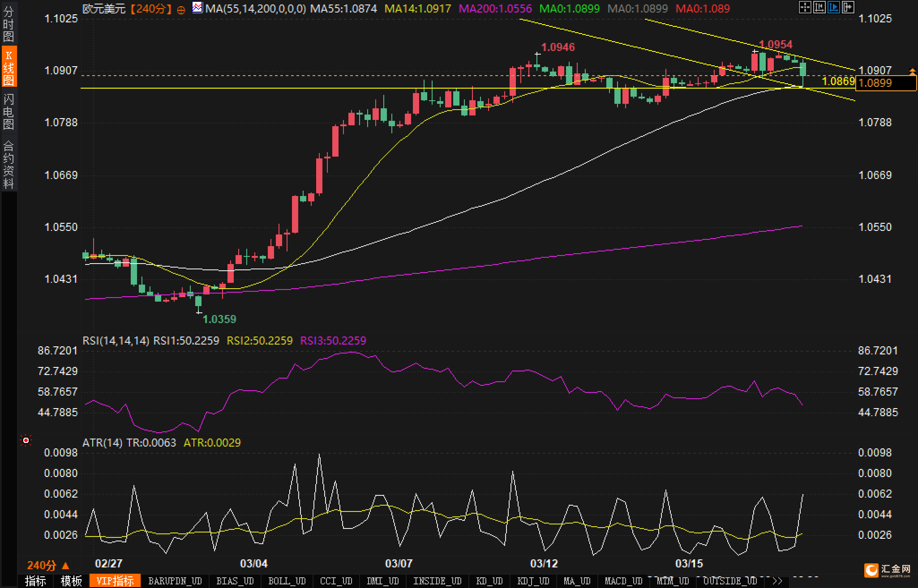The image size is (918, 588).
Task: Apply the DMI_UD indicator
Action: 382,581
